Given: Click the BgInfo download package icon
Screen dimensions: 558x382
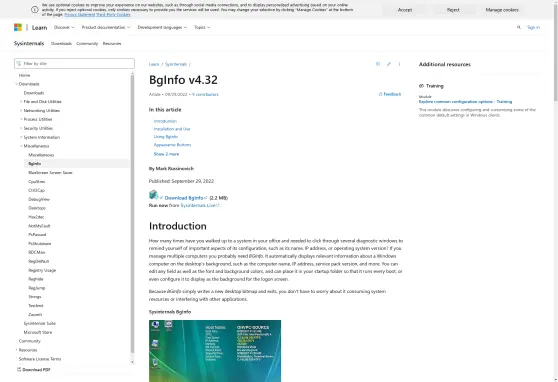Looking at the screenshot, I should (153, 195).
